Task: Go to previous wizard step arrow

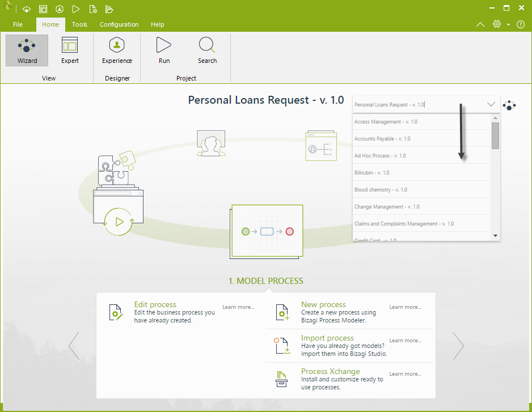Action: 74,346
